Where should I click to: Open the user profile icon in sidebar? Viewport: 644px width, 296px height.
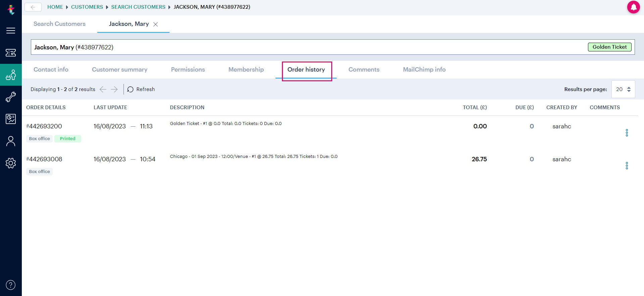pyautogui.click(x=11, y=141)
